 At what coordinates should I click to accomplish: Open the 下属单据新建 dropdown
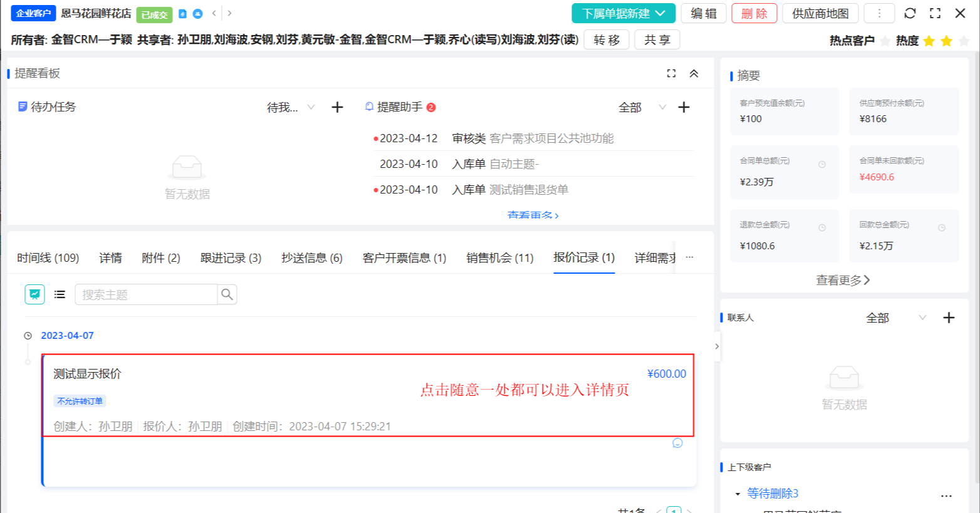coord(623,13)
